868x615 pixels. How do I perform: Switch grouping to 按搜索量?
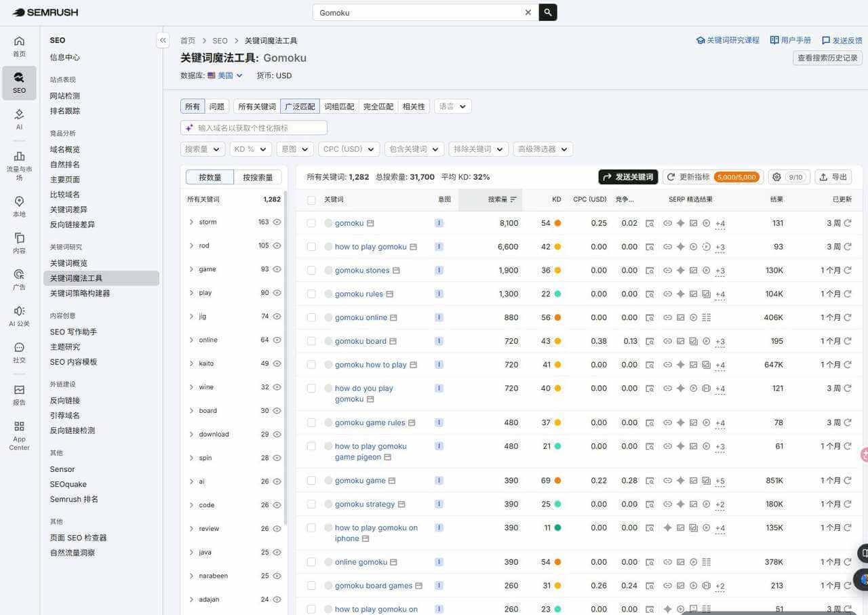pos(258,177)
